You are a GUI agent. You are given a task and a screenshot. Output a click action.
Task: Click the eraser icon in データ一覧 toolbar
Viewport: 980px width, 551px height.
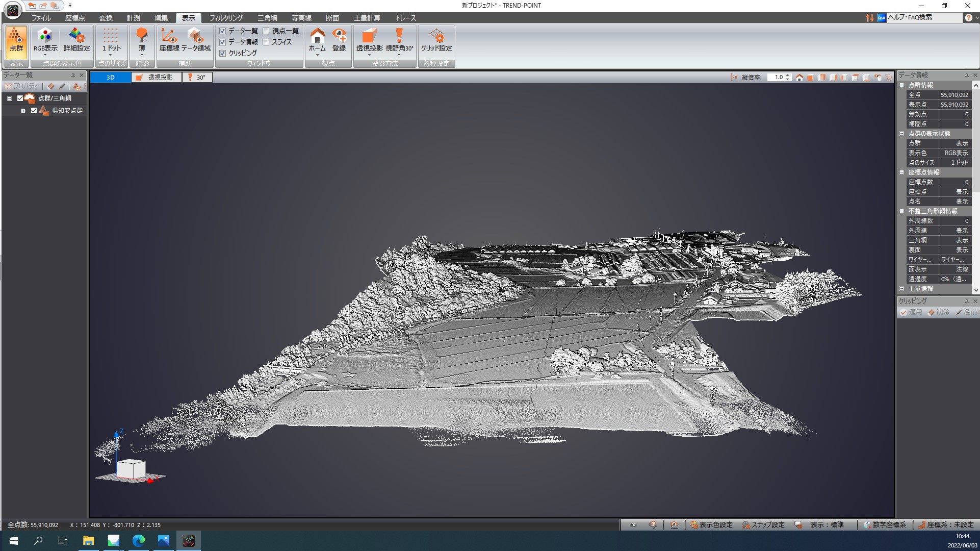tap(51, 86)
